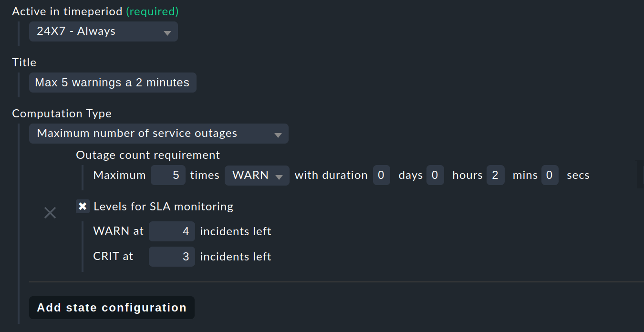This screenshot has height=332, width=644.
Task: Click the dropdown arrow on the timeperiod selector
Action: point(167,31)
